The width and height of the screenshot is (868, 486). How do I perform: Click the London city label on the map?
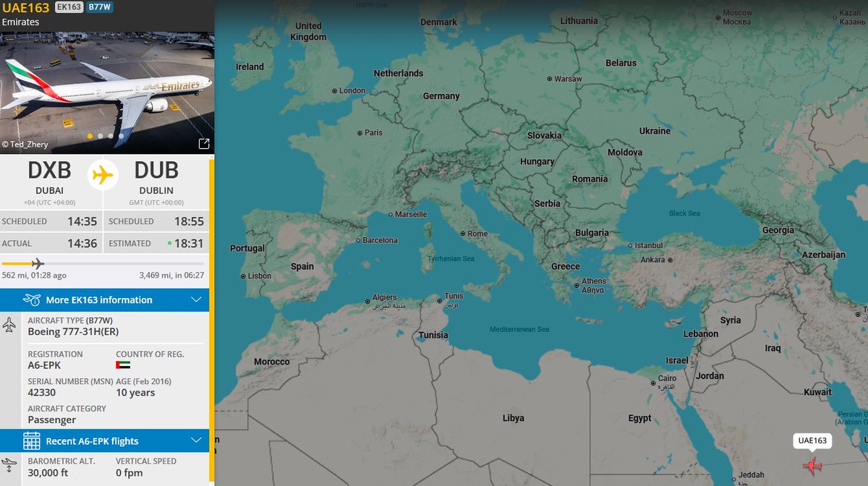point(352,90)
